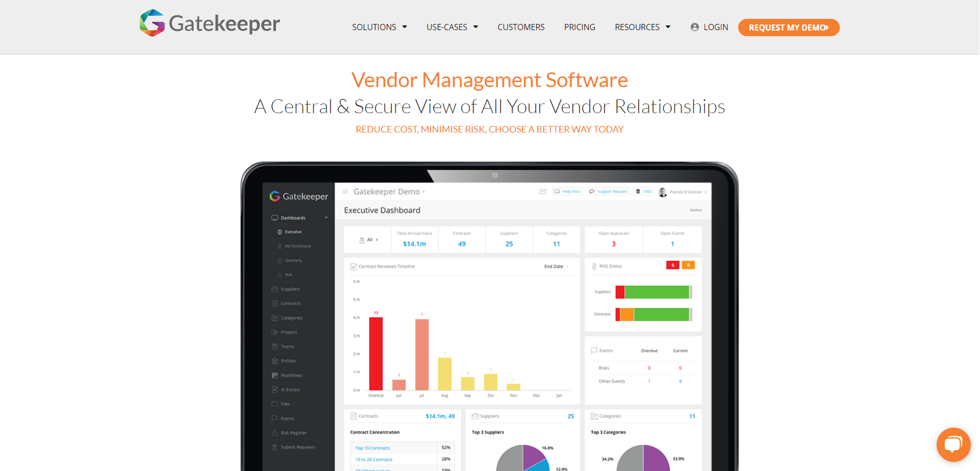Select the Suppliers icon in sidebar
Viewport: 980px width, 471px height.
point(274,289)
